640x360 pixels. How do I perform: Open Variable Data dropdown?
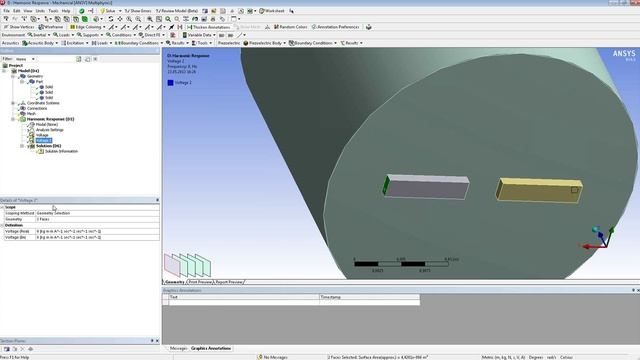(x=199, y=35)
